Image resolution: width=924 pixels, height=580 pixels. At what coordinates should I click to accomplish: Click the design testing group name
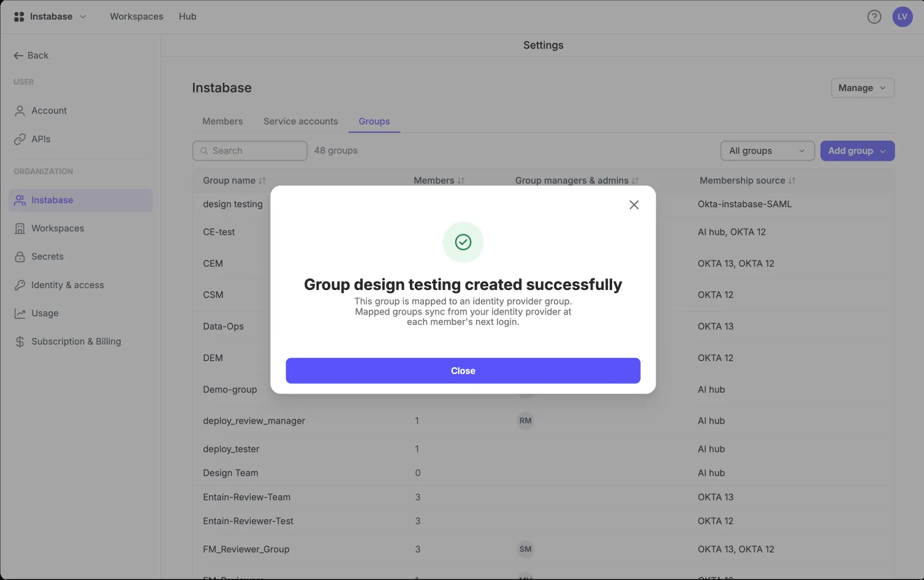(233, 204)
